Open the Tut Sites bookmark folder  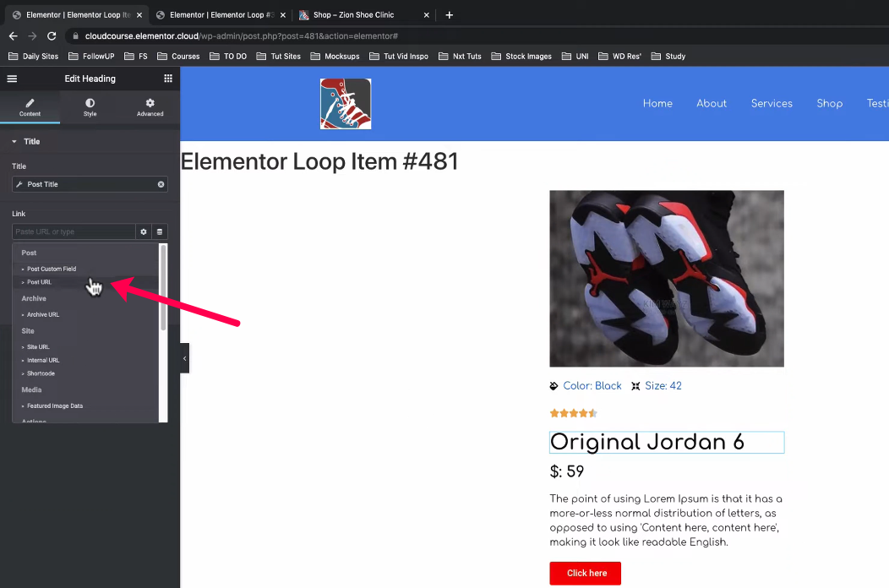click(278, 56)
